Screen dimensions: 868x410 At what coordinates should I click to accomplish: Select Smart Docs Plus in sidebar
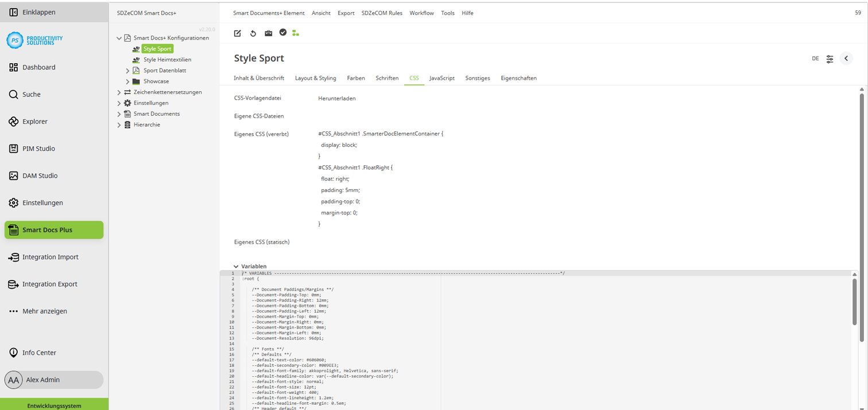pos(54,230)
